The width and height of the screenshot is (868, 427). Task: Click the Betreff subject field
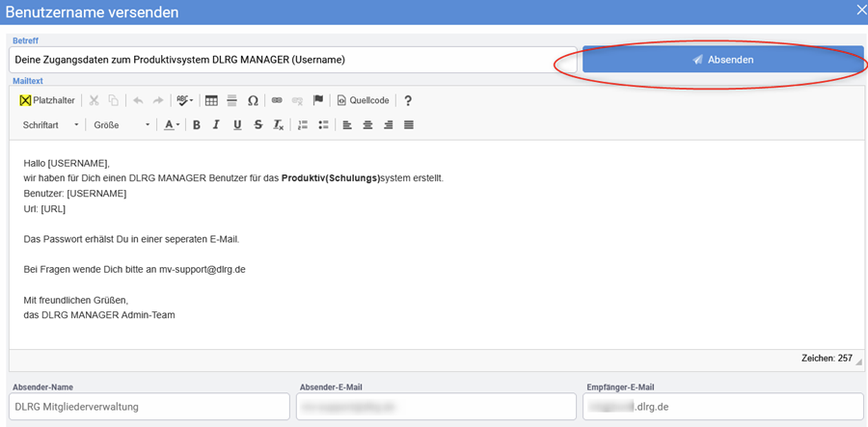click(293, 60)
